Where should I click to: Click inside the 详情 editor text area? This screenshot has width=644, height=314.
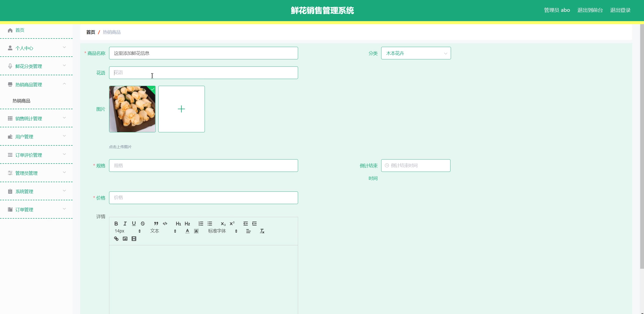[x=204, y=279]
